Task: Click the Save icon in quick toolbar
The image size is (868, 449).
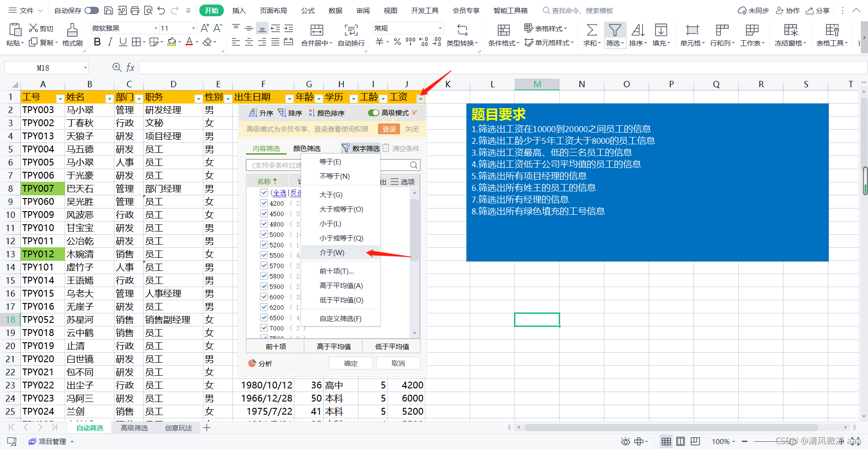Action: click(x=108, y=10)
